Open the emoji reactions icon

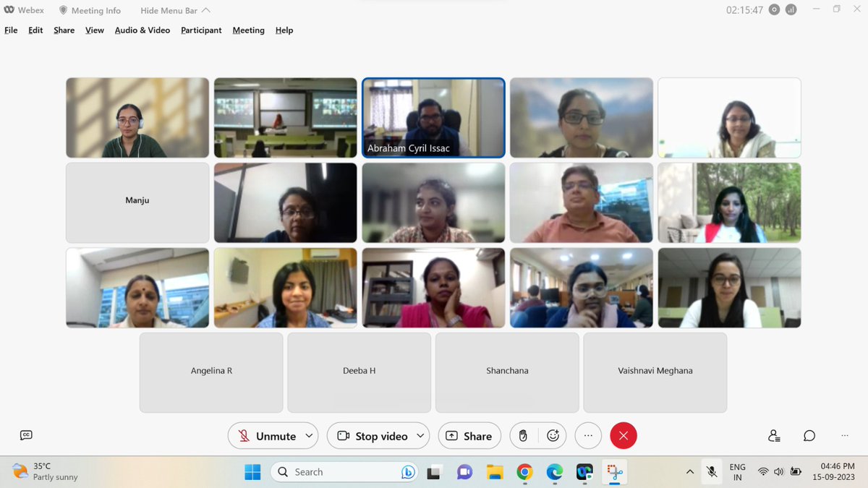coord(553,436)
